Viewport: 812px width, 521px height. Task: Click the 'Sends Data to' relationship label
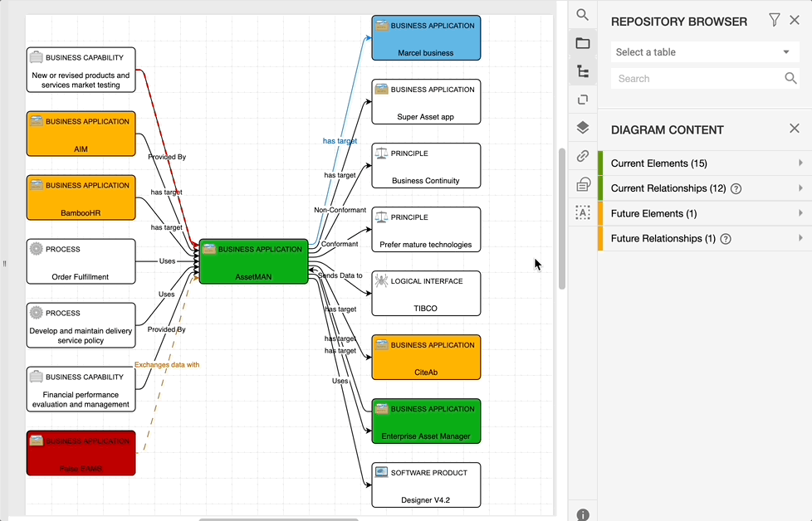point(340,275)
